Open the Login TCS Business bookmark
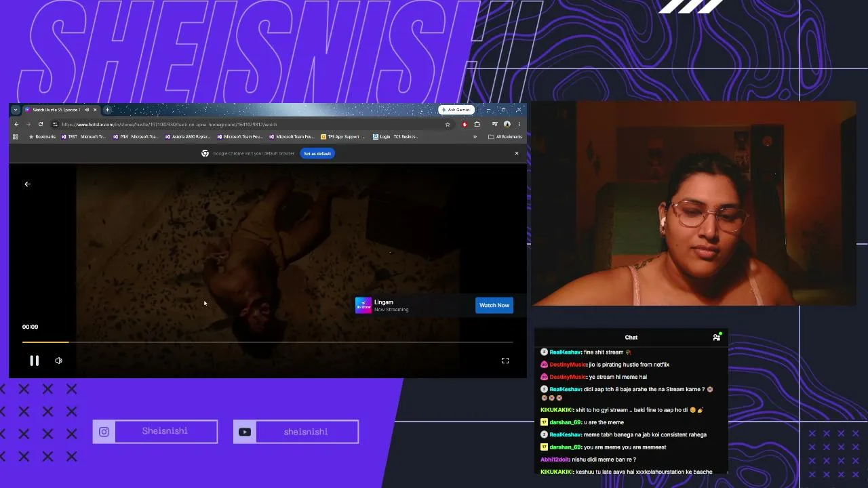868x488 pixels. click(x=395, y=137)
